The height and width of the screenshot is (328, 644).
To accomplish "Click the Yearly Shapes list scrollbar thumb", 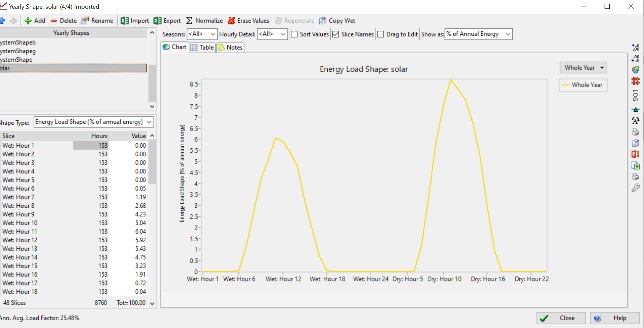I will coord(152,83).
